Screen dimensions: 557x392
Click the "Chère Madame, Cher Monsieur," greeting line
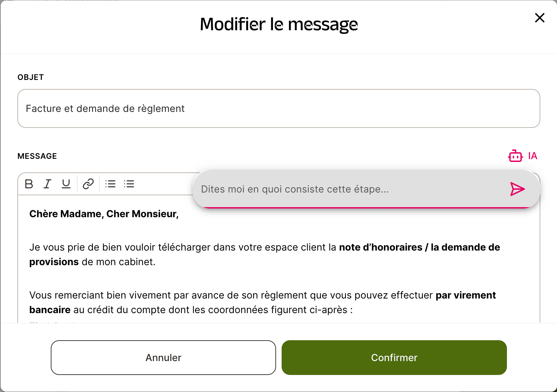pos(104,214)
